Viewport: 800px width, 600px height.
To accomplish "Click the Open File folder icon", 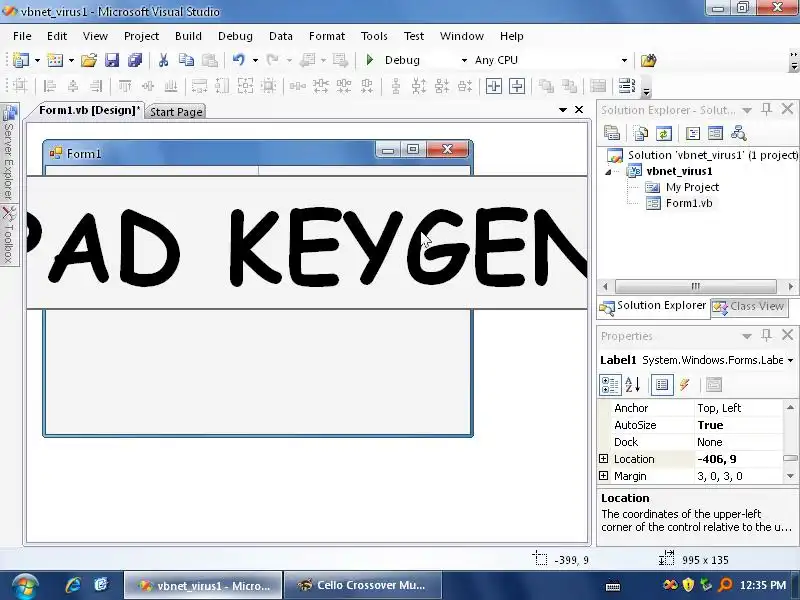I will 88,60.
